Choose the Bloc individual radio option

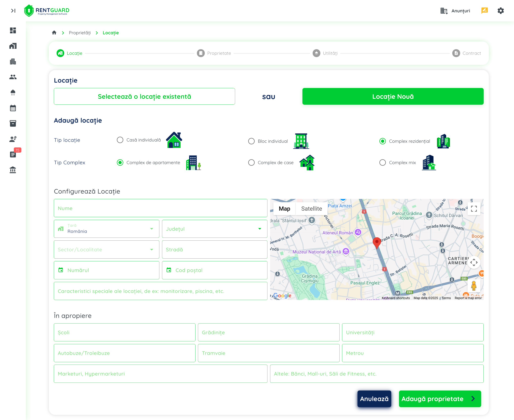pos(251,141)
